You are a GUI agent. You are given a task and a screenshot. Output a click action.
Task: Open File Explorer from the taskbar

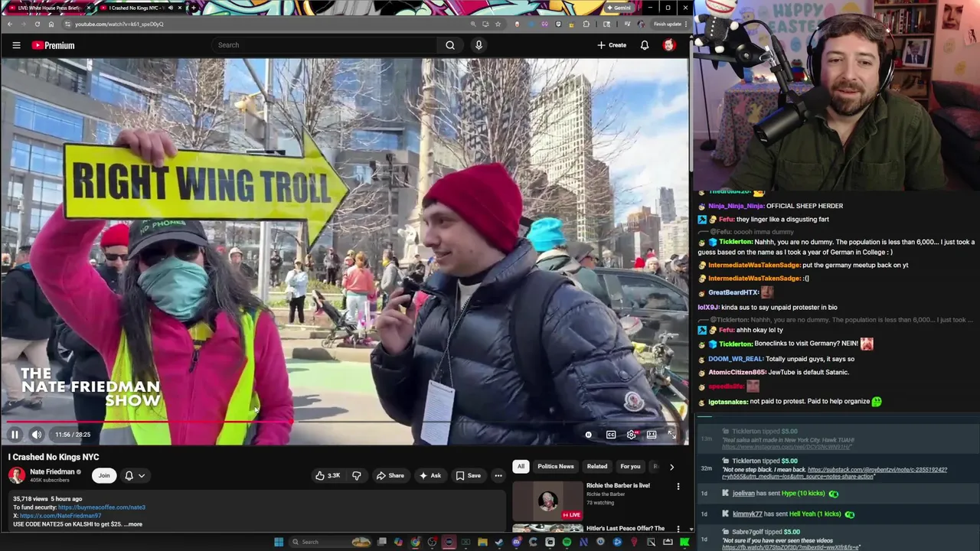(x=482, y=542)
